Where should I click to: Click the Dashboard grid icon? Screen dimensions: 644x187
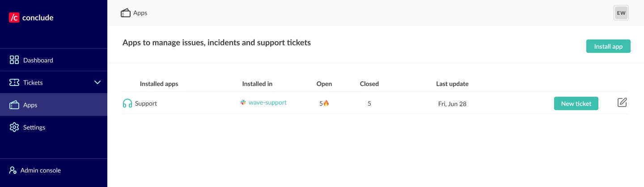point(14,60)
